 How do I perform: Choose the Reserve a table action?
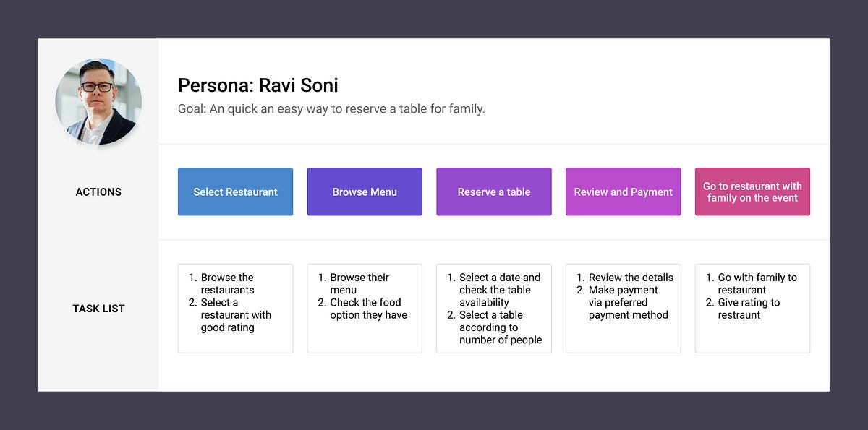tap(494, 192)
